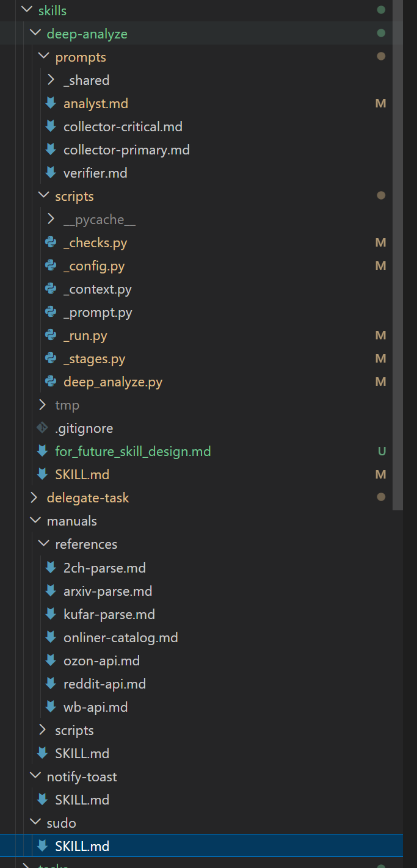417x868 pixels.
Task: Click the markdown icon beside verifier.md
Action: coord(51,173)
